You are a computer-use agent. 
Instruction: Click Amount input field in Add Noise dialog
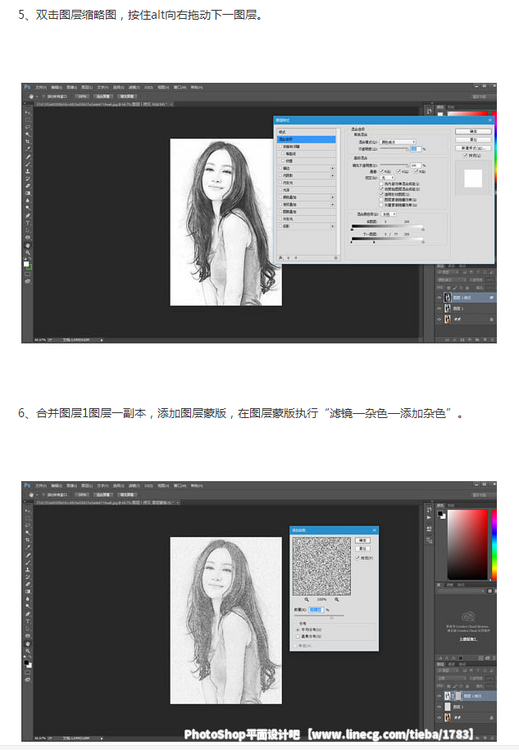pos(316,610)
